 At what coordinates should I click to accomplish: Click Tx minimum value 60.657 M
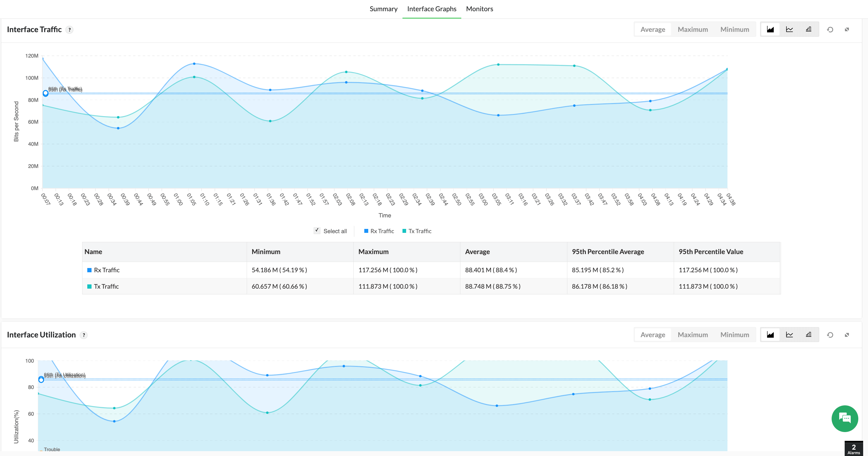coord(279,287)
